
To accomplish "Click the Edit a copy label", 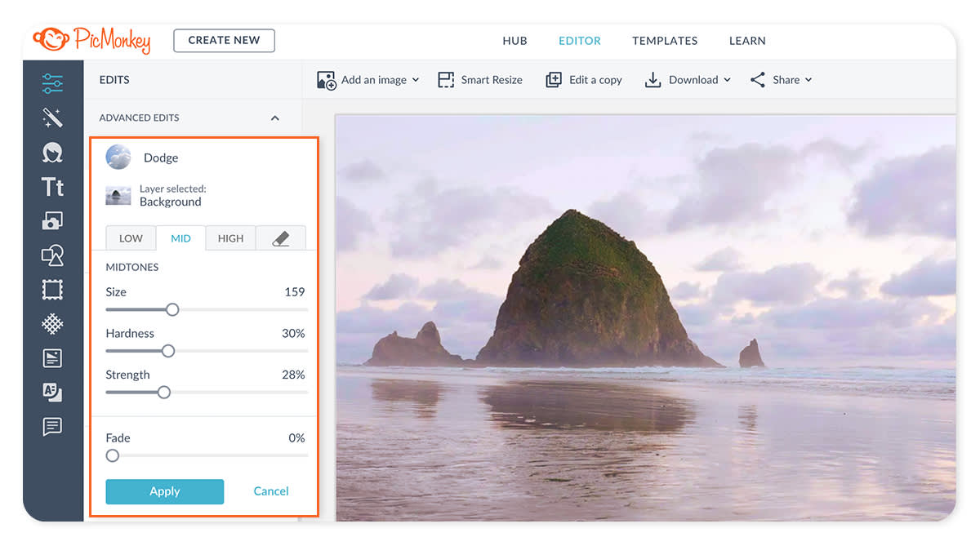I will click(595, 80).
